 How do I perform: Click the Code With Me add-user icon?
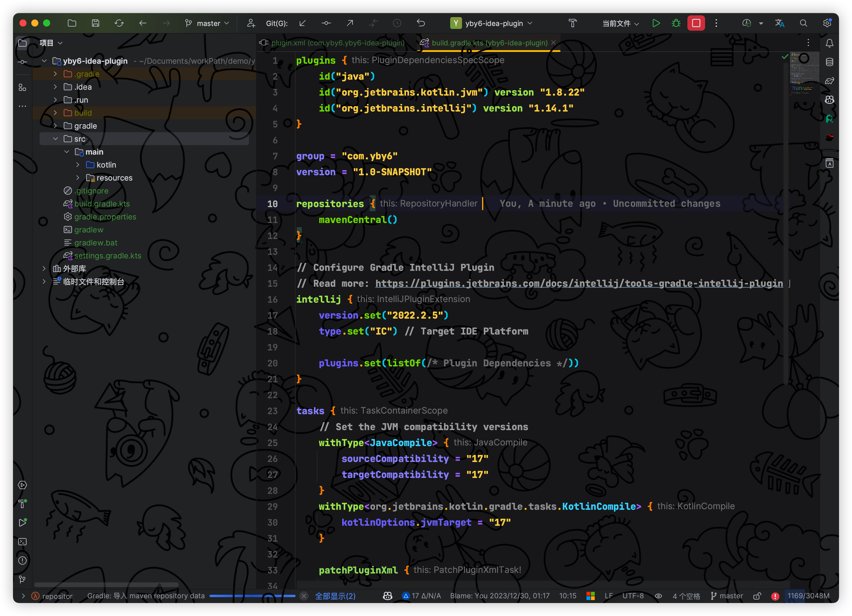(x=251, y=23)
